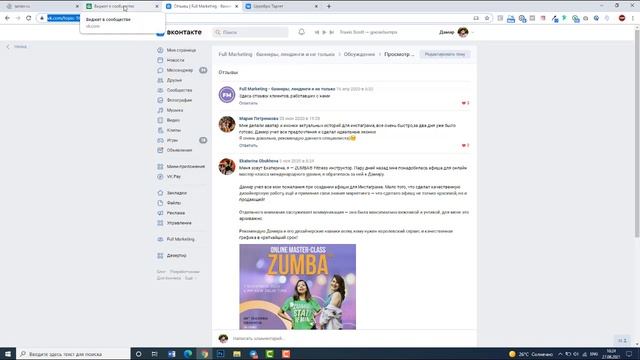Click the Редактировать тему button
This screenshot has height=360, width=640.
(445, 54)
